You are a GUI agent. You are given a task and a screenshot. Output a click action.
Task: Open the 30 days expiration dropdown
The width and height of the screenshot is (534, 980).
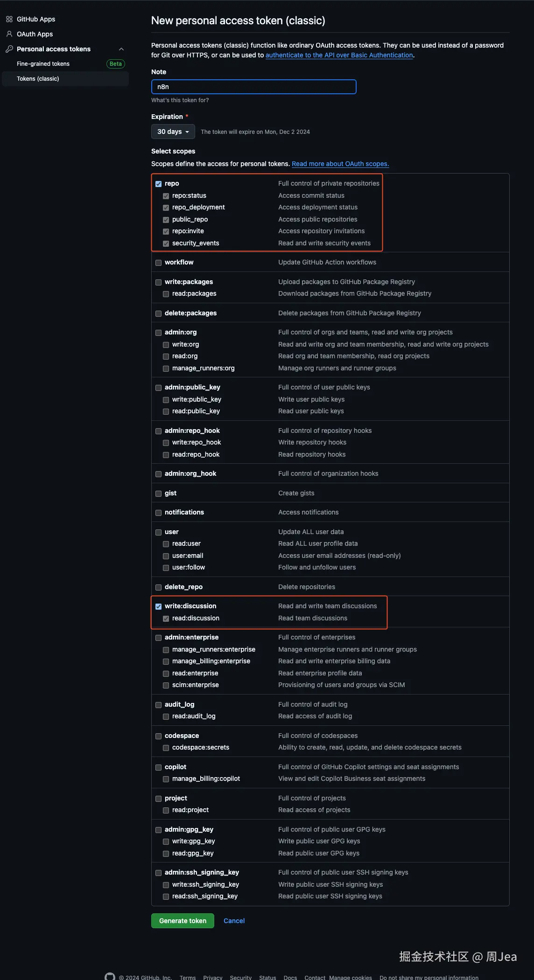173,132
